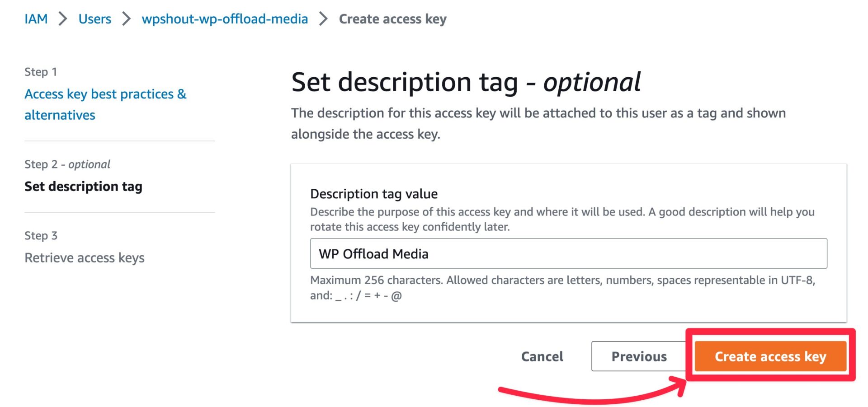Jump to the Retrieve access keys step
Image resolution: width=868 pixels, height=407 pixels.
pyautogui.click(x=84, y=257)
